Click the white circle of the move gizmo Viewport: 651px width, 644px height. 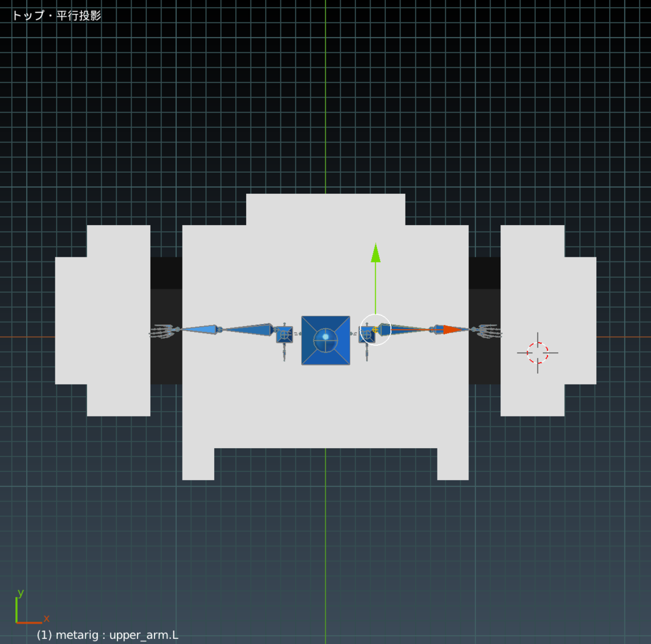[375, 330]
